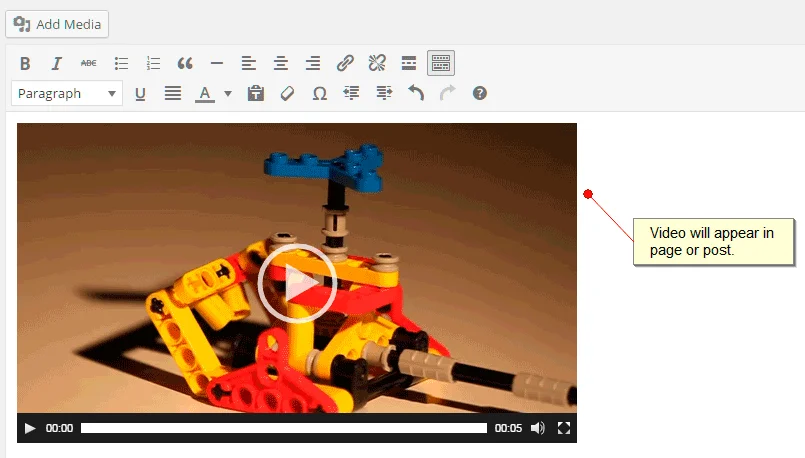
Task: Undo the last action
Action: pos(416,93)
